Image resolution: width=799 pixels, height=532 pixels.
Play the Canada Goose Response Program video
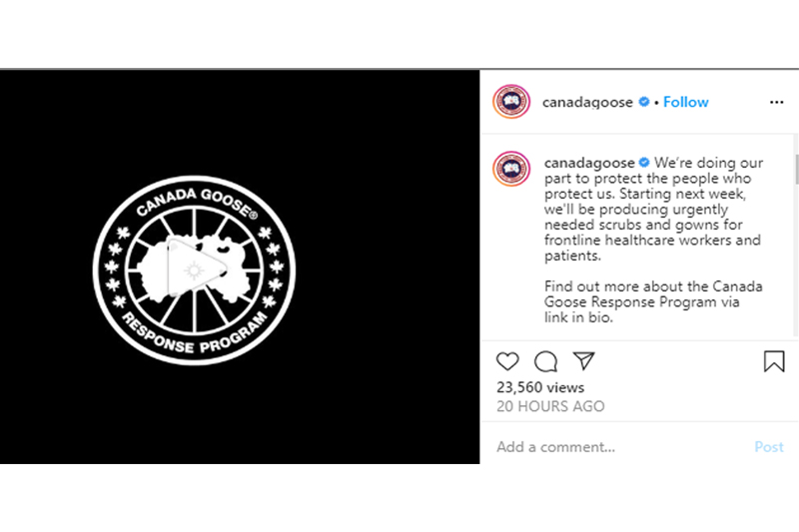pos(196,267)
